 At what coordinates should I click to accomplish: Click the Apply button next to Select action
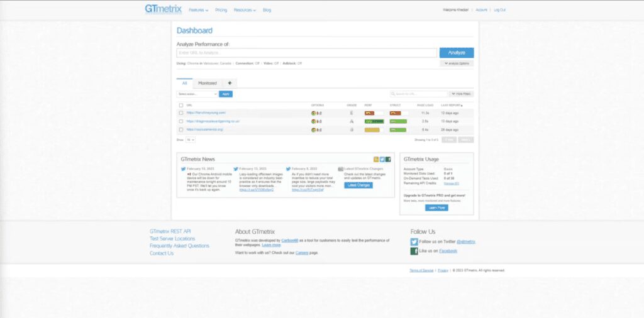[226, 94]
